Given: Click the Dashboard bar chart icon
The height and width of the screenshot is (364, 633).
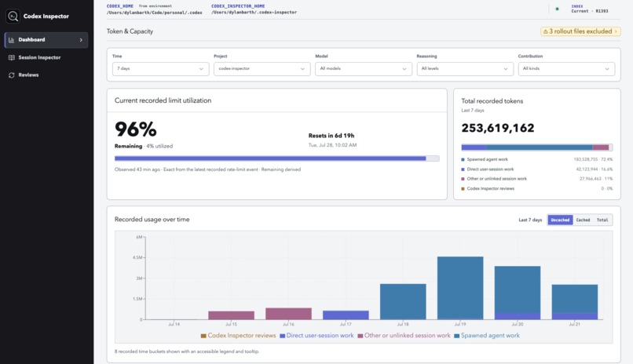Looking at the screenshot, I should click(x=11, y=40).
